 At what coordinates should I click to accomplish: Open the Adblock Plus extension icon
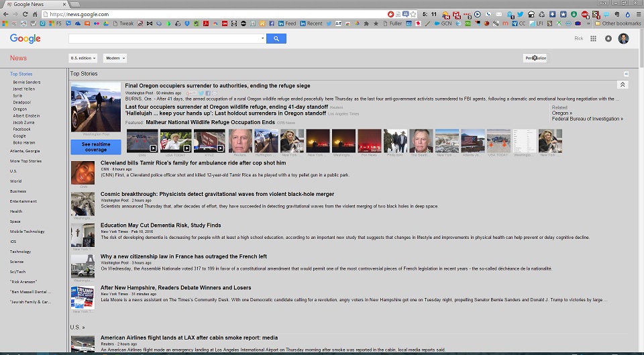coord(585,14)
